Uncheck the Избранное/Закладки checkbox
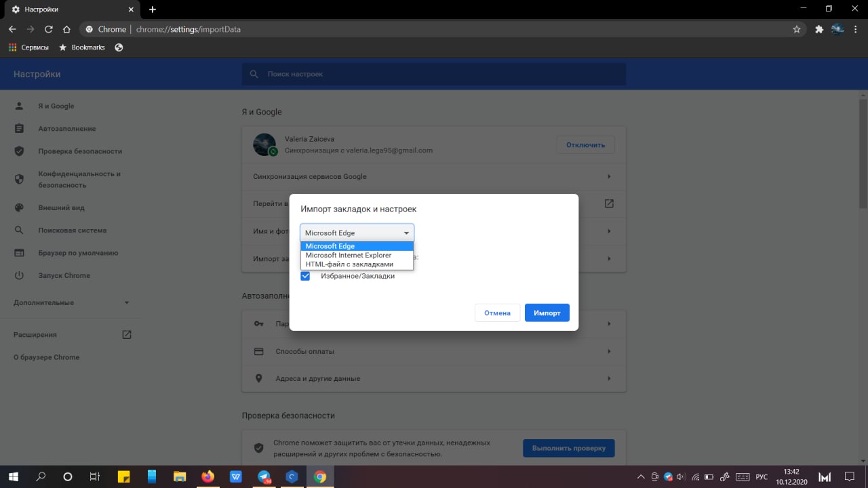This screenshot has height=488, width=868. click(305, 276)
